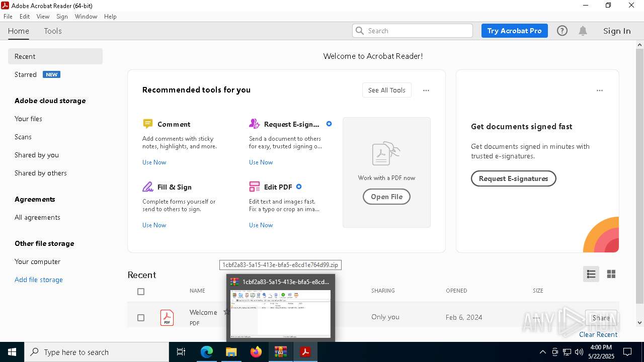
Task: Click Clear Recent link
Action: pyautogui.click(x=598, y=334)
